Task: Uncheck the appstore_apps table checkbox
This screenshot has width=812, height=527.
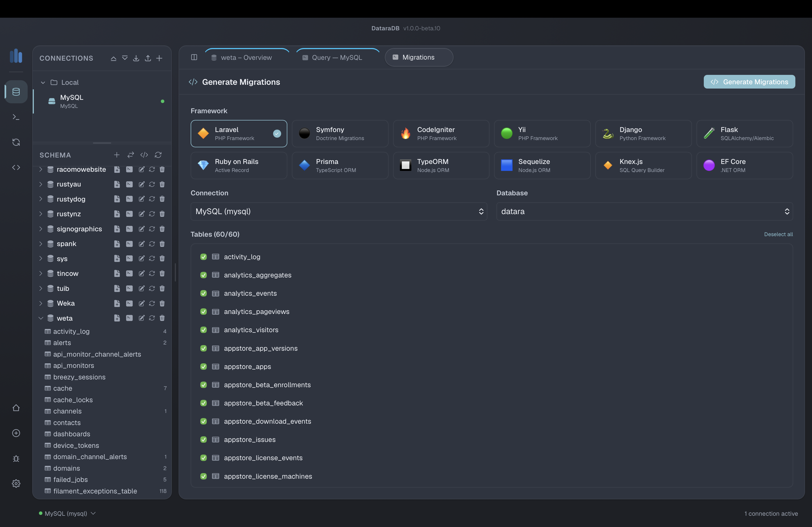Action: click(x=204, y=367)
